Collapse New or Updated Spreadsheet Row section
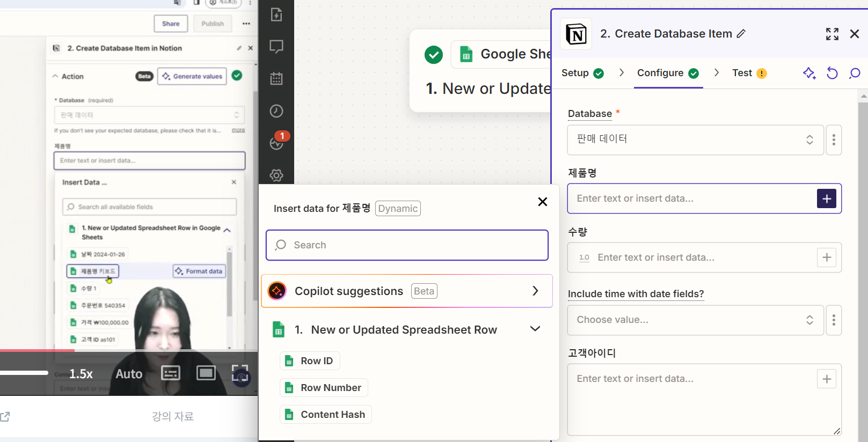Screen dimensions: 868x442 tap(535, 328)
